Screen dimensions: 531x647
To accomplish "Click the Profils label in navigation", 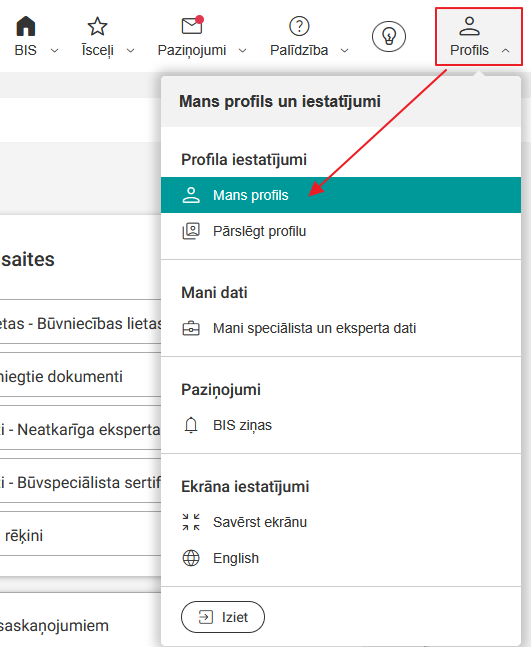I will click(469, 50).
